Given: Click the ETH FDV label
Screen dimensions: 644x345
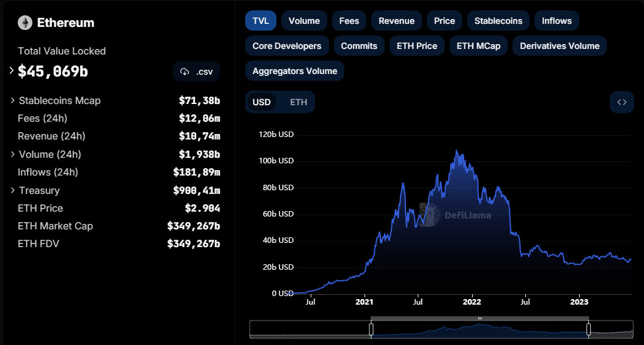Looking at the screenshot, I should (38, 244).
